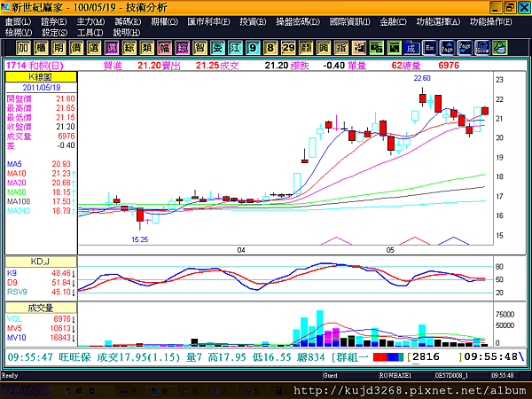Click the first green split-window icon
Viewport: 532px width, 399px height.
coord(376,48)
